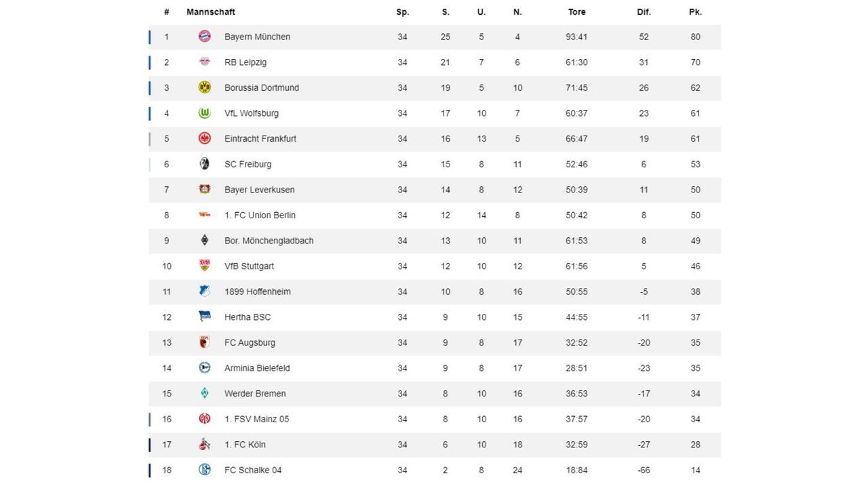The image size is (868, 488).
Task: Click the 1899 Hoffenheim team name
Action: pyautogui.click(x=257, y=291)
